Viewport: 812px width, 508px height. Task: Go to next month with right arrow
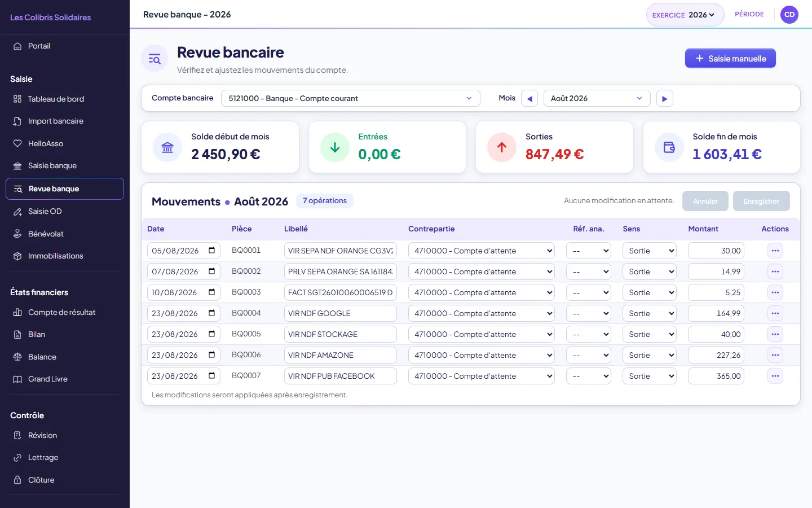pyautogui.click(x=664, y=98)
